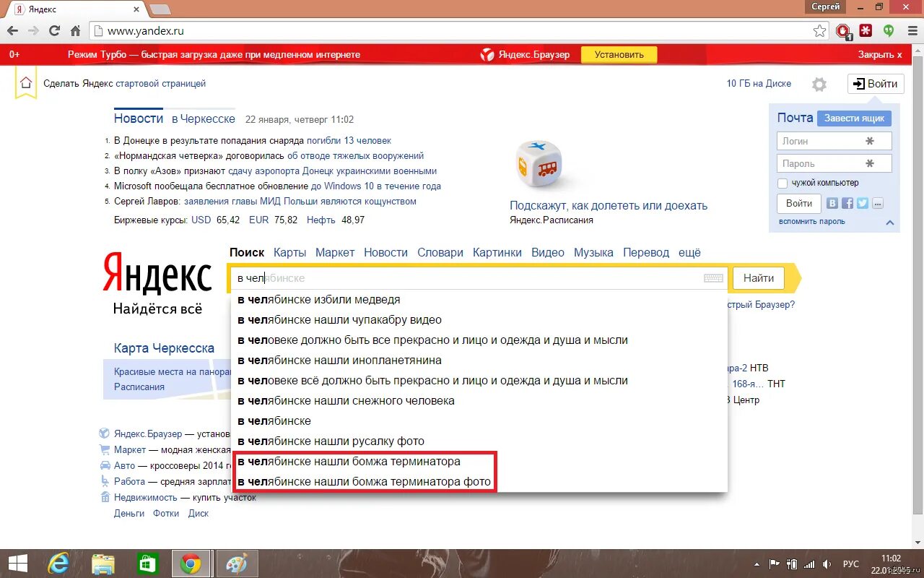
Task: Click 'вспомнить пароль' link
Action: click(812, 221)
